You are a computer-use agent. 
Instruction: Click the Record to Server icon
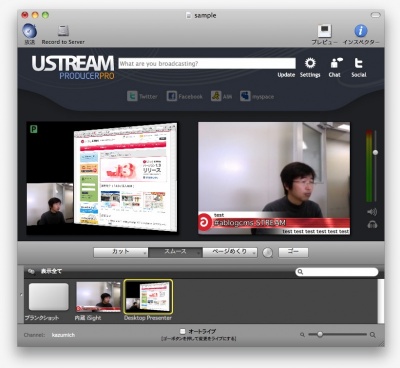pos(63,31)
